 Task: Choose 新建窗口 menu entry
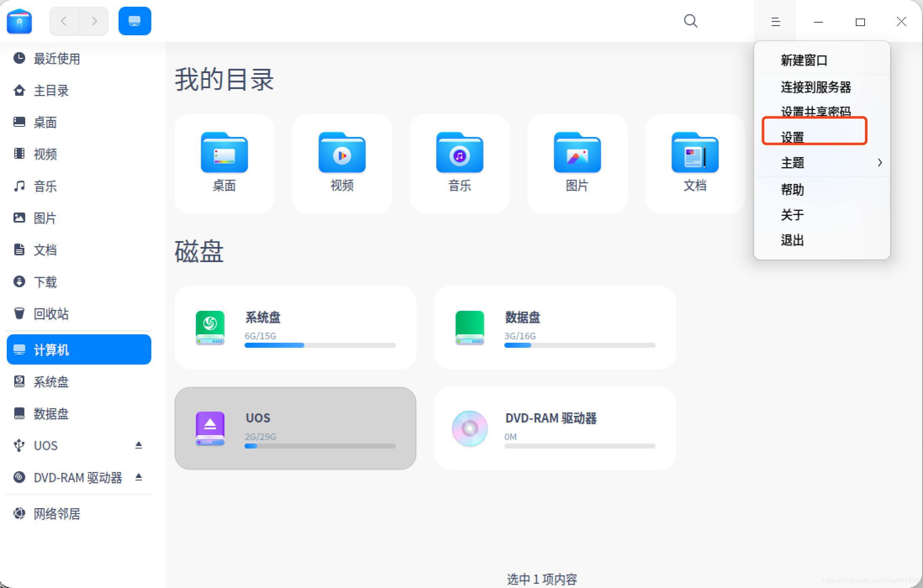point(804,60)
